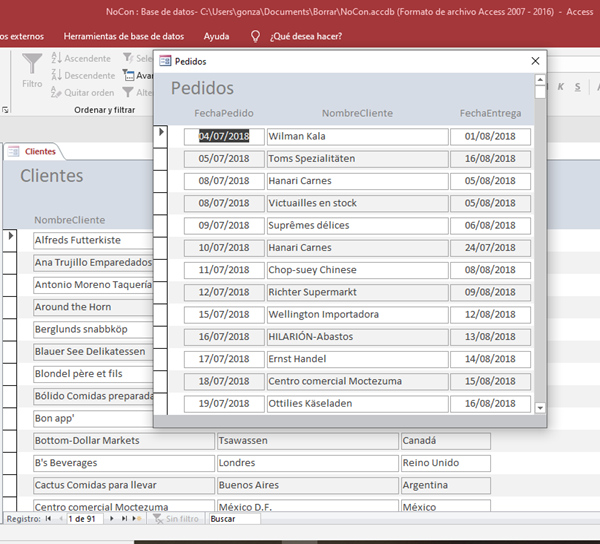Go to next record arrow
600x544 pixels.
coord(112,519)
